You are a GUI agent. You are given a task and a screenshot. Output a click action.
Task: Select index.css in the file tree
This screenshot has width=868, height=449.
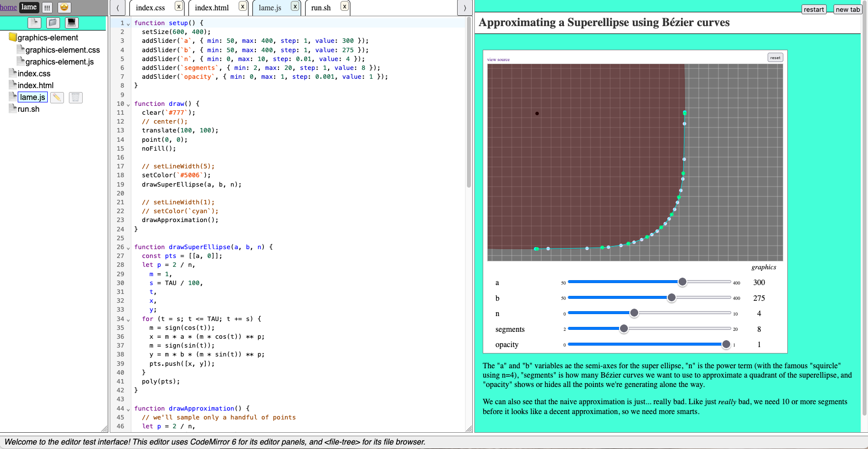coord(34,74)
